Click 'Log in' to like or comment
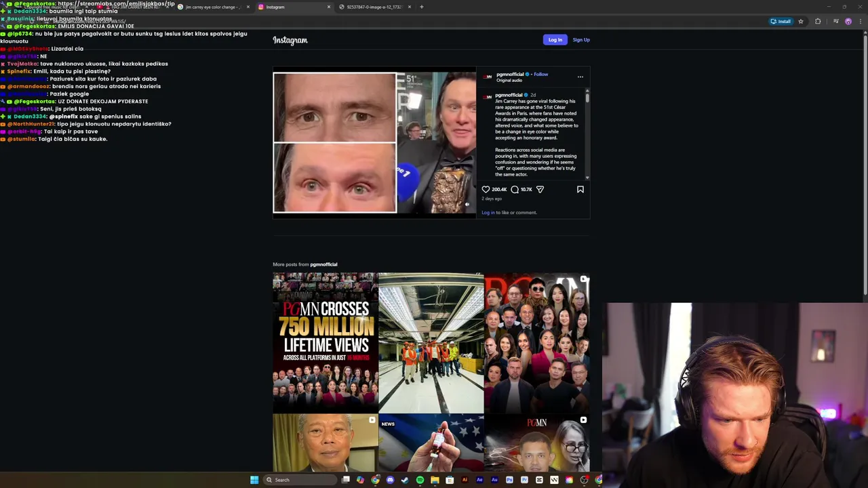The width and height of the screenshot is (868, 488). pos(488,212)
